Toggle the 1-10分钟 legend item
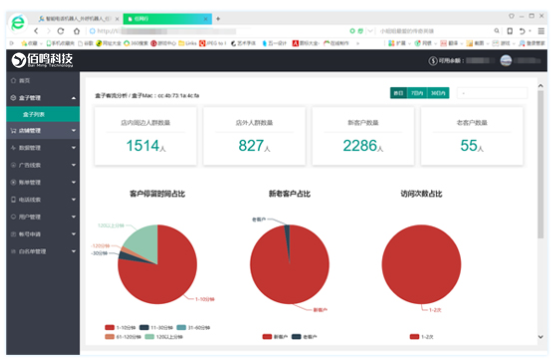This screenshot has width=559, height=361. pos(120,328)
